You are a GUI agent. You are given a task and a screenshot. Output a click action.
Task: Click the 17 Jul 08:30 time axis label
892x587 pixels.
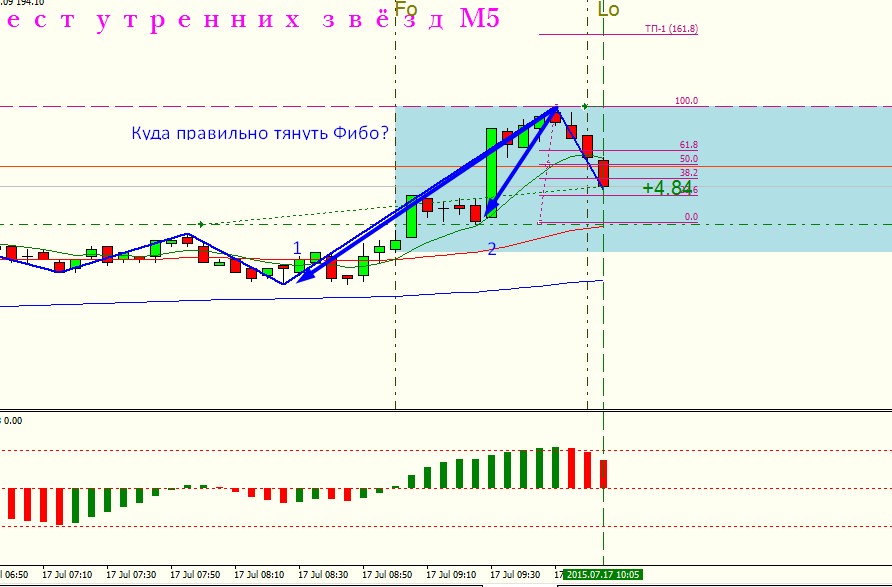point(323,574)
